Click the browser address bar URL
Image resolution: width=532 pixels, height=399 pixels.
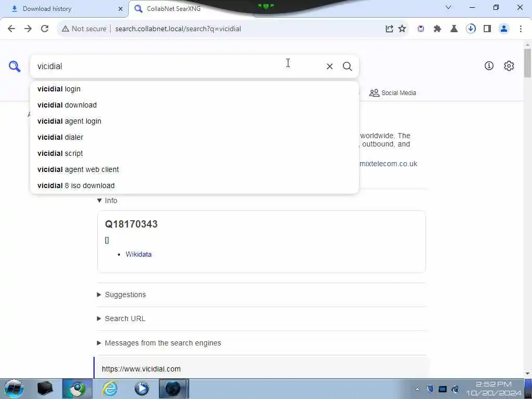coord(178,29)
